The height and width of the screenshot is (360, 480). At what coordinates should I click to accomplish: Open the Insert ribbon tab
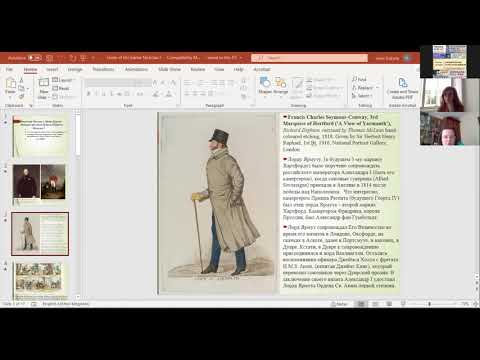[52, 69]
